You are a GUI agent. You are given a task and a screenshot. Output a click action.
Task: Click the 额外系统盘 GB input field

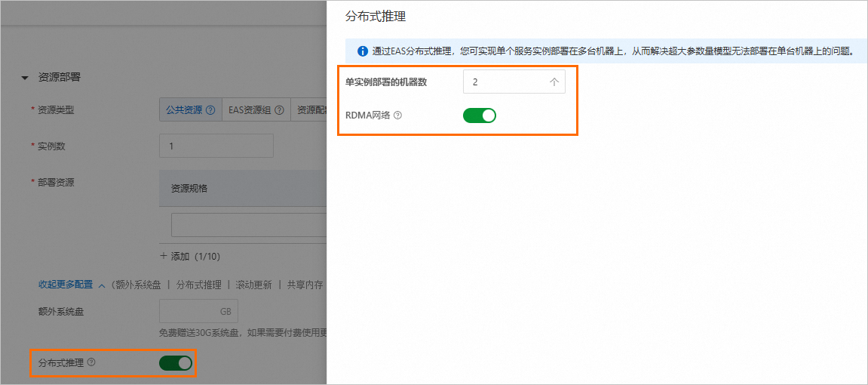[199, 311]
